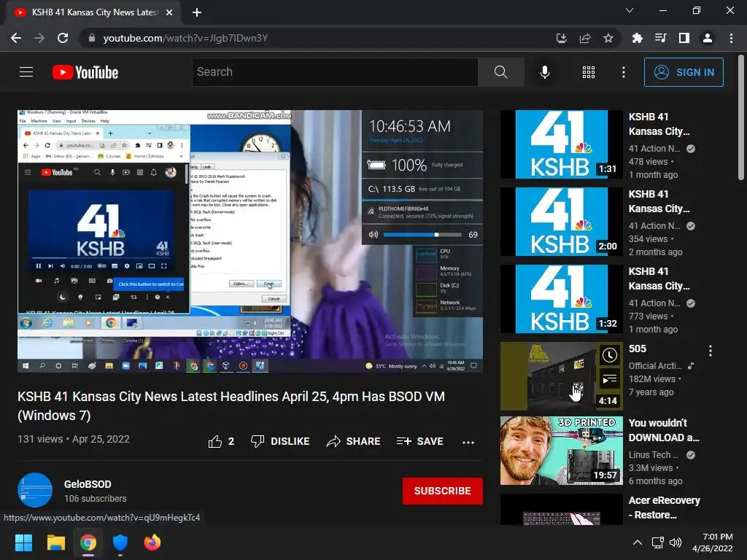Open KSHB 41 thumbnail lasting 2:00

coord(561,222)
